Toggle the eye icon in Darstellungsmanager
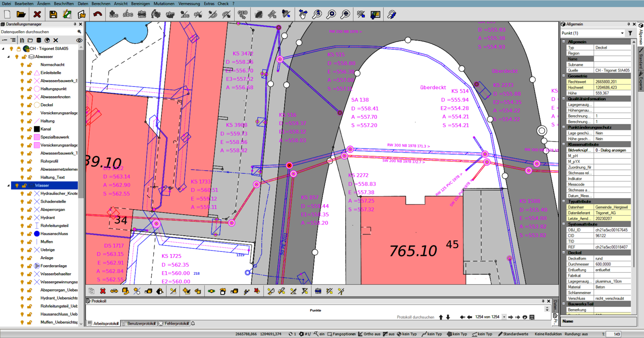The image size is (644, 338). pos(79,40)
